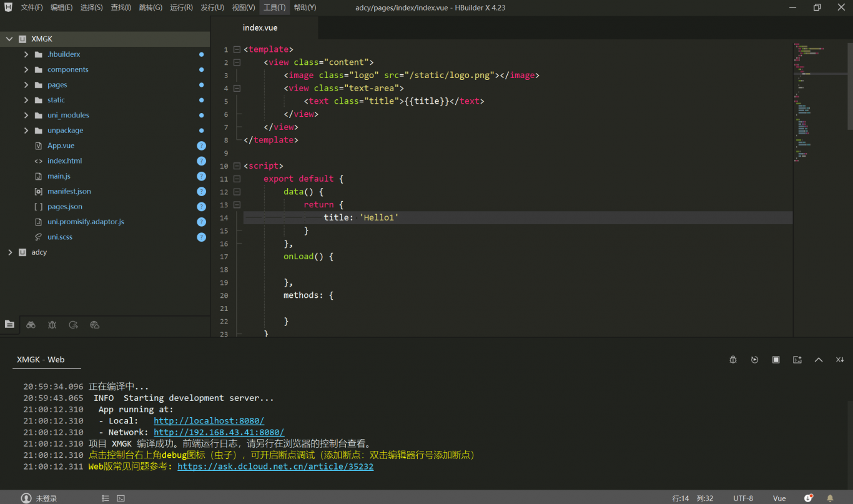The image size is (853, 504).
Task: Open the 运行(R) menu
Action: point(181,7)
